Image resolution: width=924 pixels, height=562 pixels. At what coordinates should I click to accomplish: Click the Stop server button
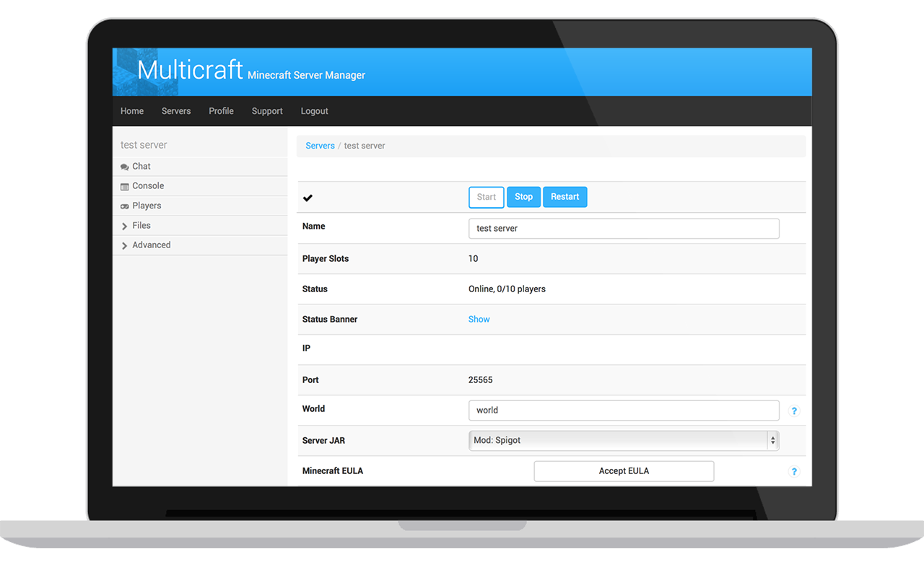(x=524, y=197)
